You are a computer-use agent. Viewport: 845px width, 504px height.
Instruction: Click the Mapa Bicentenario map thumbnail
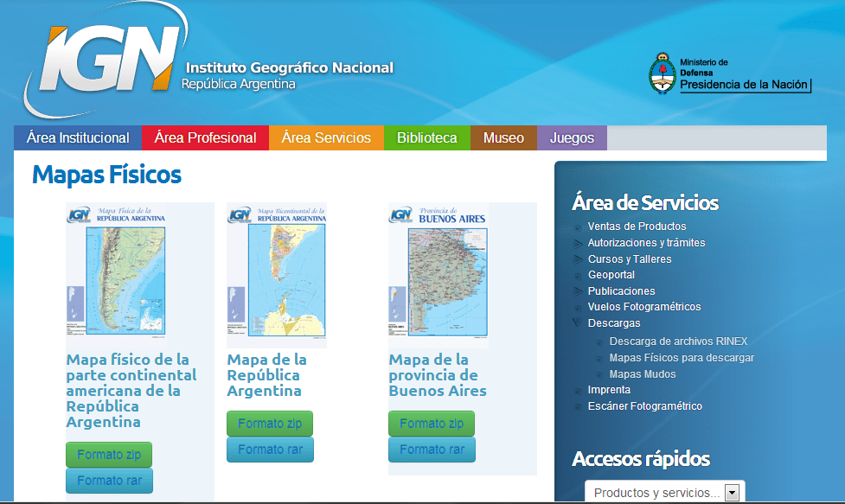tap(276, 272)
